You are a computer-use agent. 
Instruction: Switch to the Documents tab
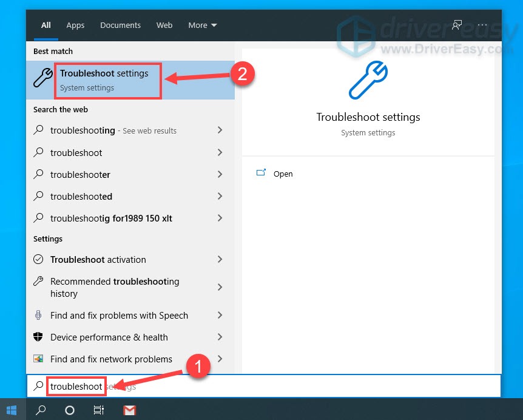pos(120,25)
